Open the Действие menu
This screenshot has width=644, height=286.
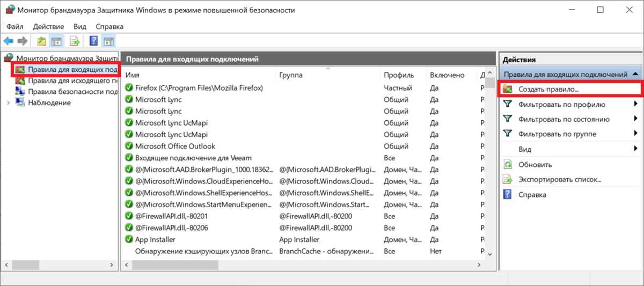point(48,26)
